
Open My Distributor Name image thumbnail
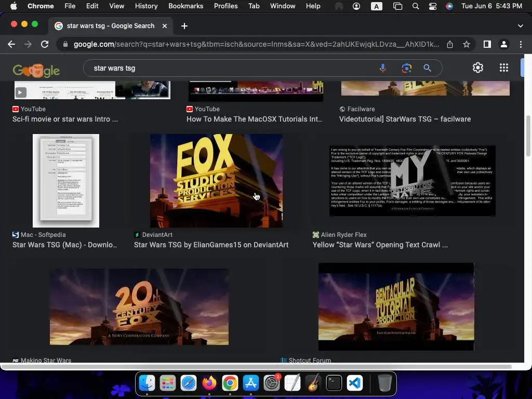click(x=412, y=180)
